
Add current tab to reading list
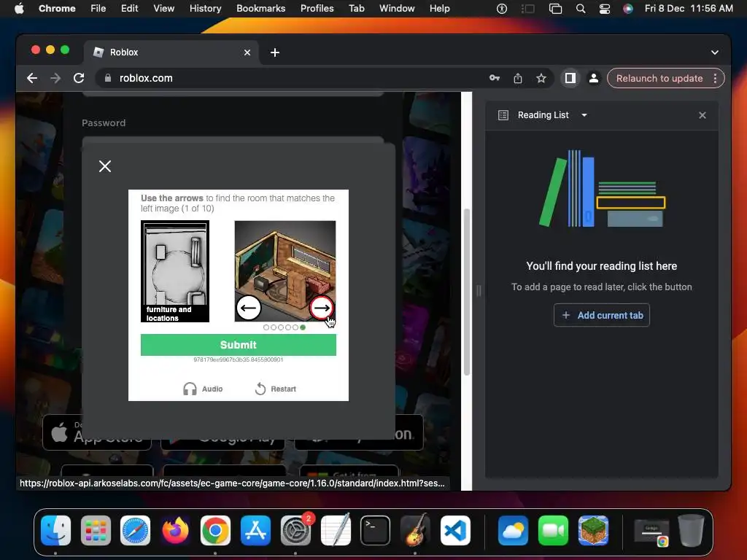(602, 315)
